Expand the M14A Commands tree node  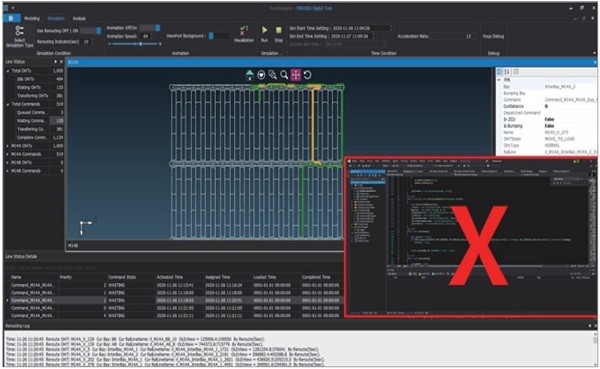tap(8, 154)
